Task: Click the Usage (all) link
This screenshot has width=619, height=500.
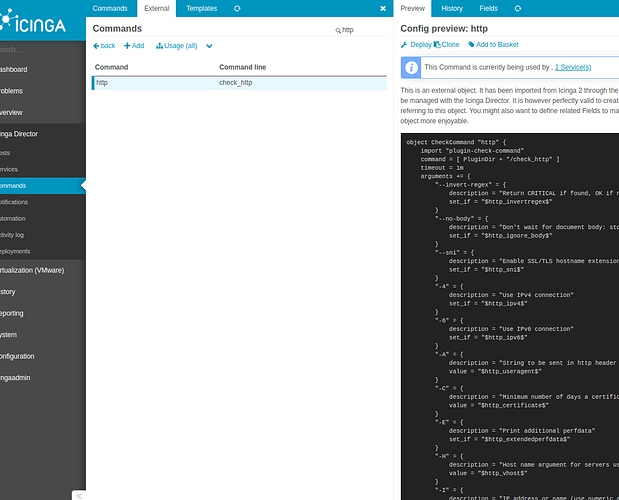Action: pos(176,46)
